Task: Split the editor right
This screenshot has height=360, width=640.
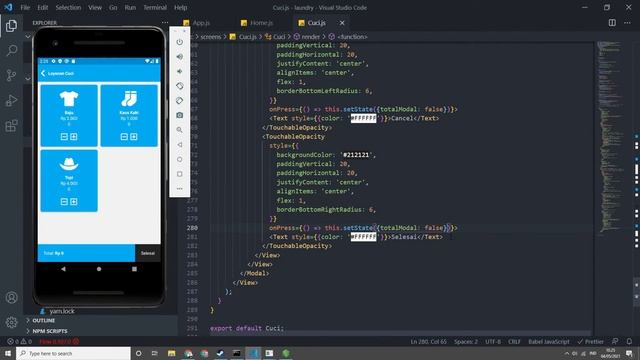Action: pyautogui.click(x=612, y=23)
